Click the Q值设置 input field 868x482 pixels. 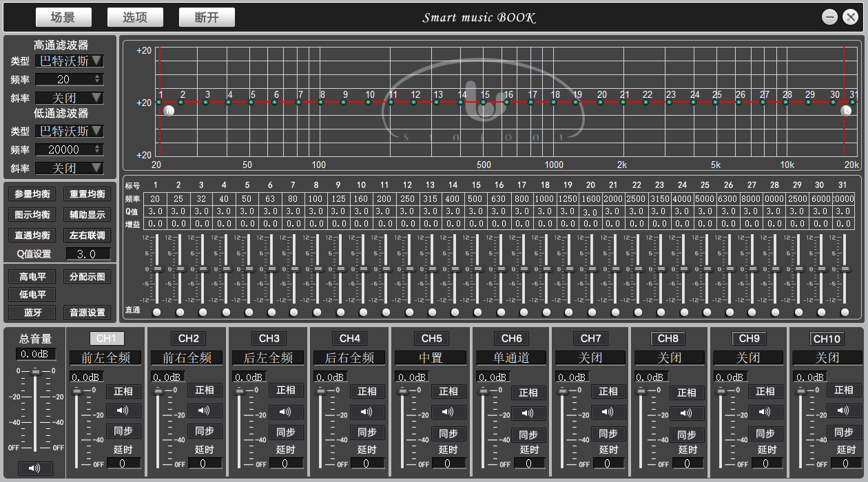pos(87,254)
